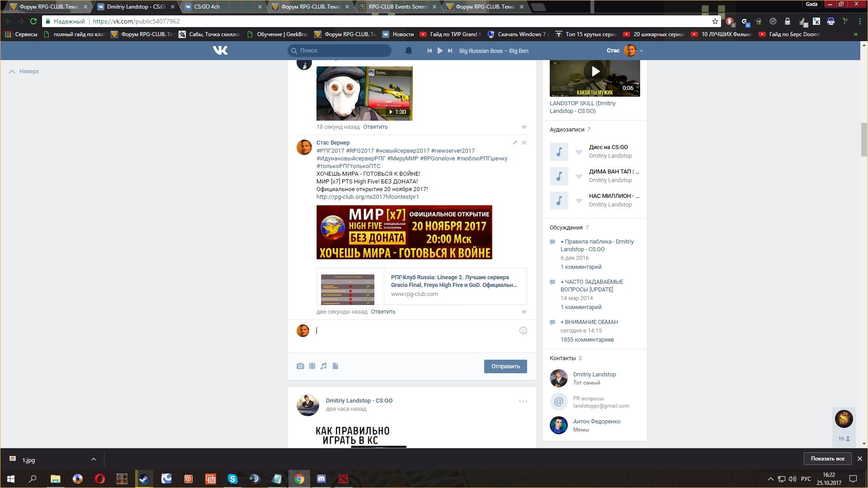Viewport: 868px width, 488px height.
Task: Play the Big Russian Boss track
Action: pos(440,51)
